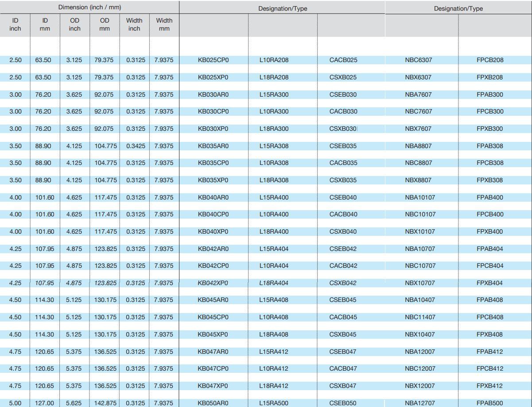Select the 0.3425 width inch value

click(134, 146)
